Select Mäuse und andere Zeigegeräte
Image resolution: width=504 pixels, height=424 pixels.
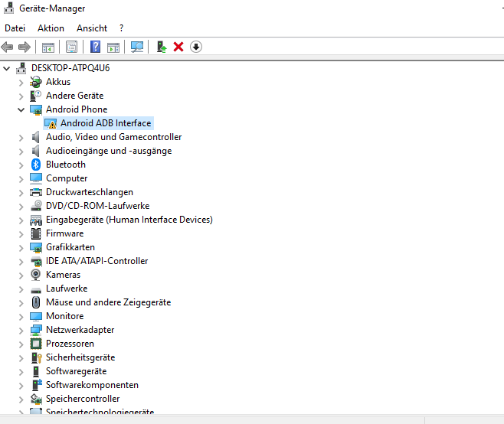tap(108, 302)
